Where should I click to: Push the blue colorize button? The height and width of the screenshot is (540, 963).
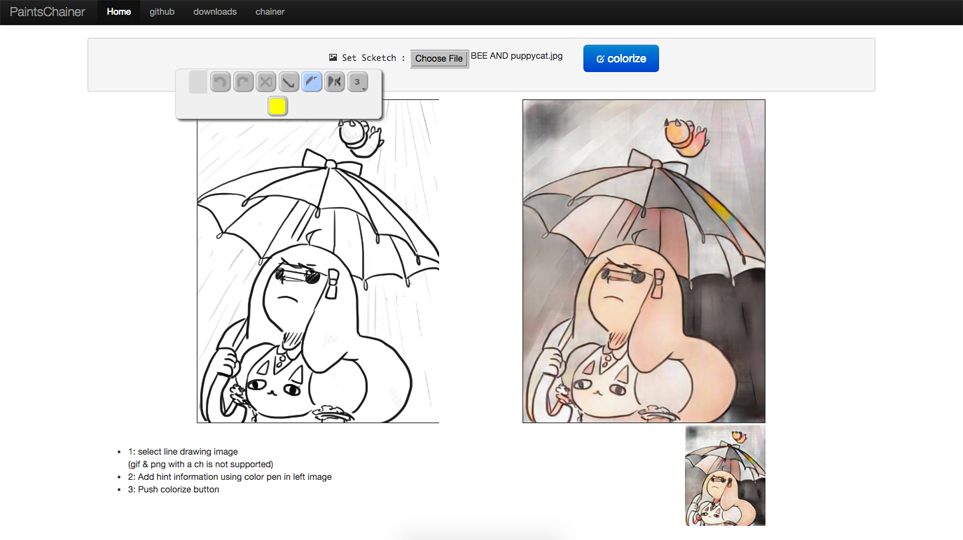621,58
